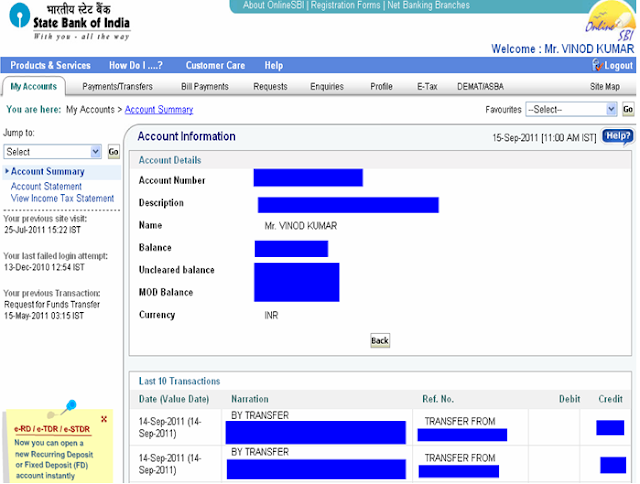
Task: Open the Customer Care menu
Action: tap(215, 65)
